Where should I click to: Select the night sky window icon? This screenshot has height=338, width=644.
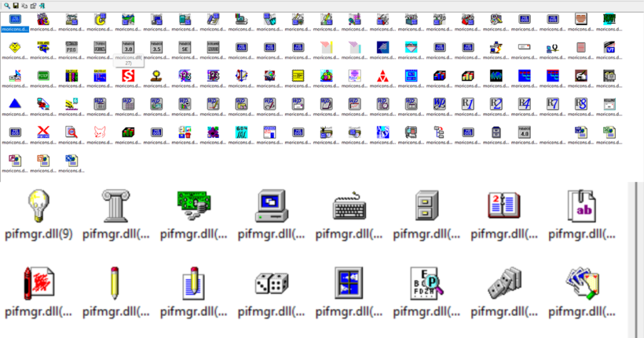(349, 283)
